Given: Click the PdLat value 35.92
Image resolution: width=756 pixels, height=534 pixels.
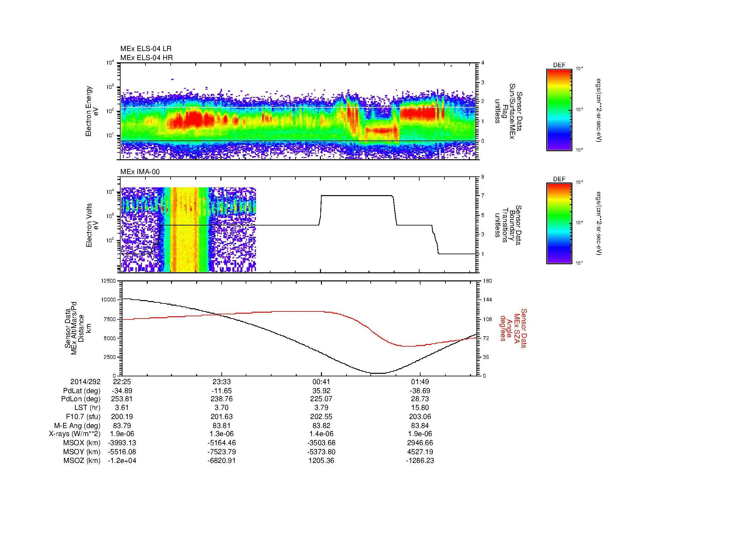Looking at the screenshot, I should click(321, 391).
